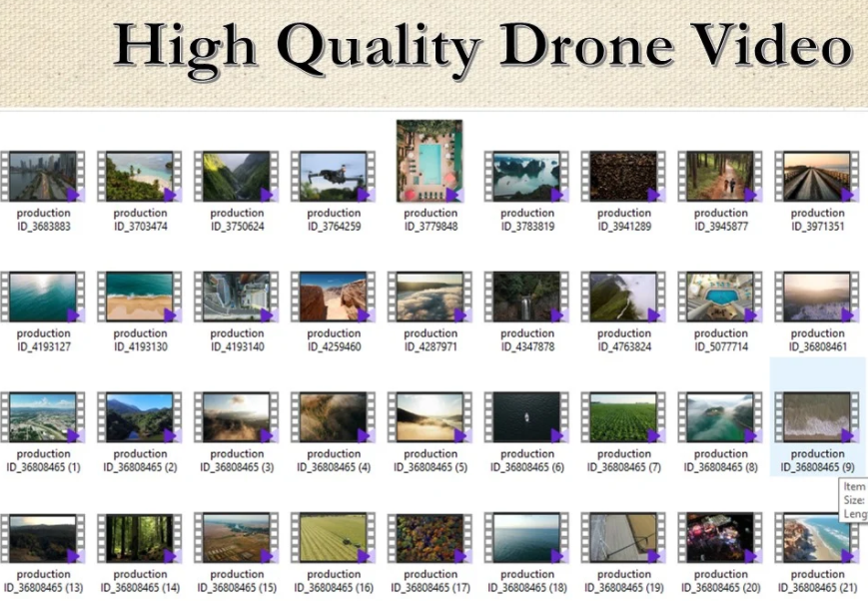Select production ID_3783819 bay video
Image resolution: width=868 pixels, height=601 pixels.
click(x=526, y=180)
